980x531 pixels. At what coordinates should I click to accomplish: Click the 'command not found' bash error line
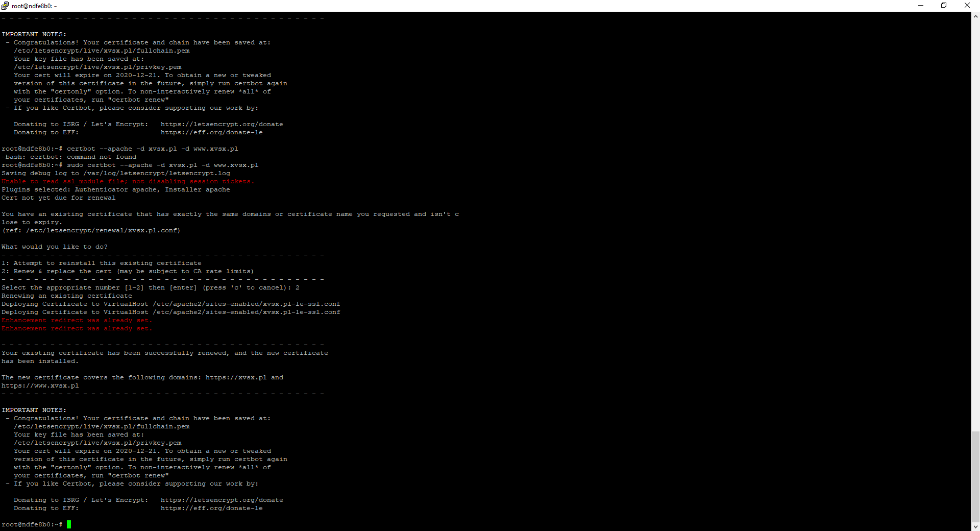(x=69, y=157)
